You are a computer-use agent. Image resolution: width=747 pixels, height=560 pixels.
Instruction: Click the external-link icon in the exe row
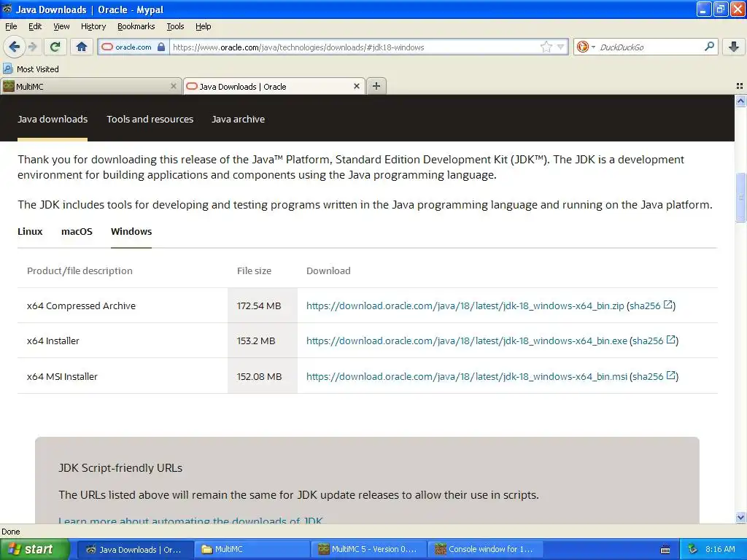[x=671, y=340]
